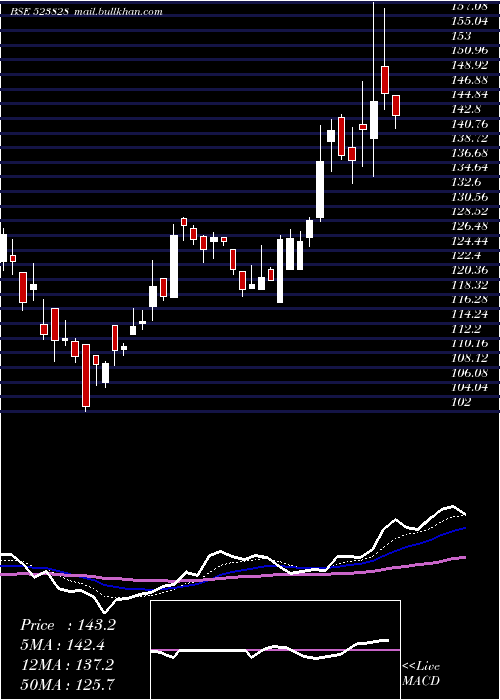Click the 108.12 price label
The image size is (500, 700).
469,358
